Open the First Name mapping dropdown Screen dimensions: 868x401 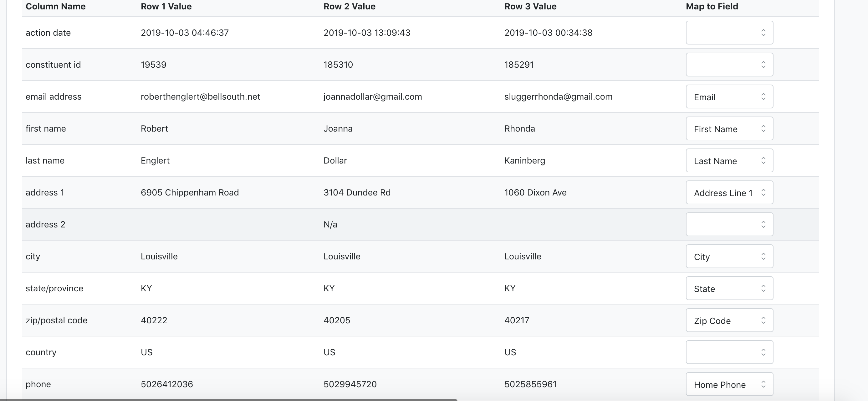[729, 128]
